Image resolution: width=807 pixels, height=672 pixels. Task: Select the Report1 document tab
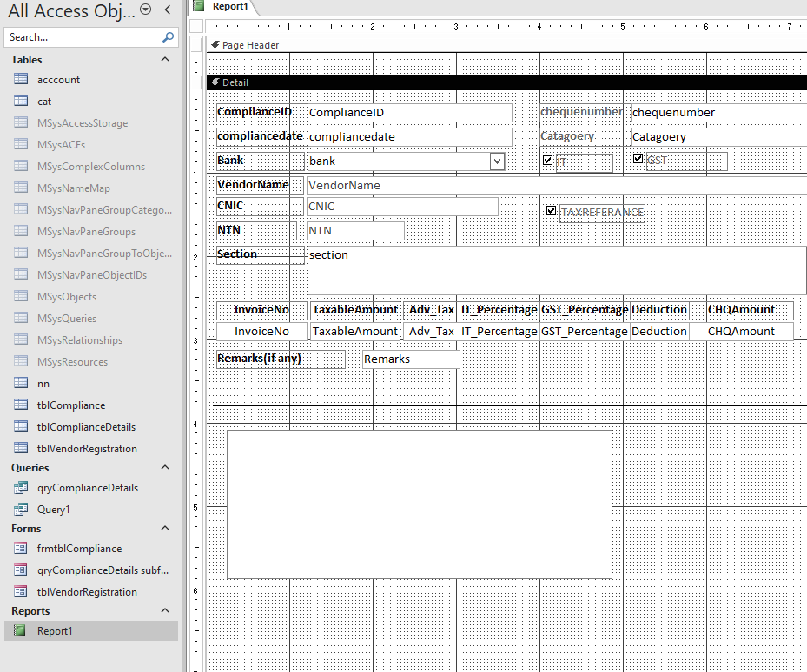224,7
